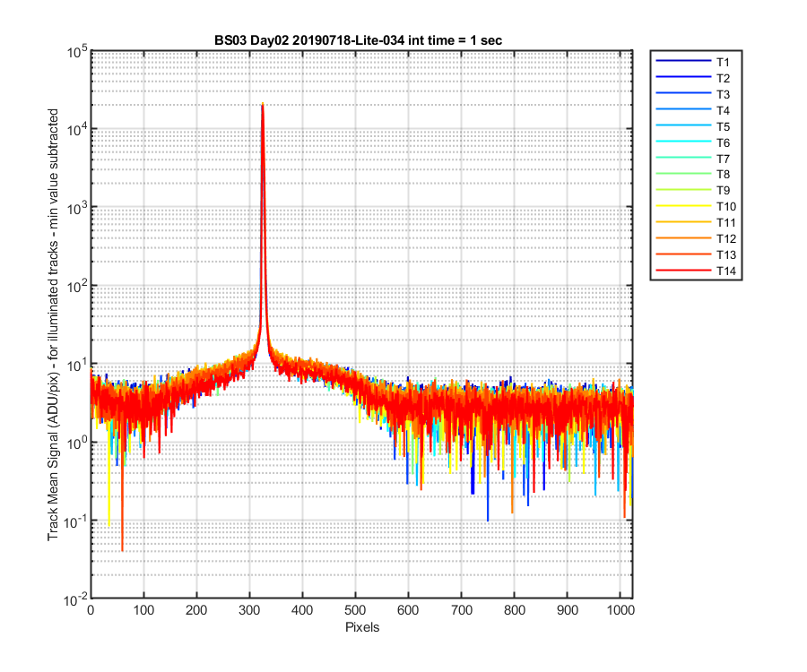This screenshot has height=672, width=807.
Task: Click the y-axis tick label 10^-2
Action: click(75, 599)
